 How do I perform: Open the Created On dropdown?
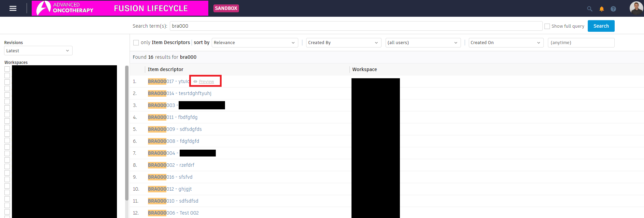pos(506,43)
